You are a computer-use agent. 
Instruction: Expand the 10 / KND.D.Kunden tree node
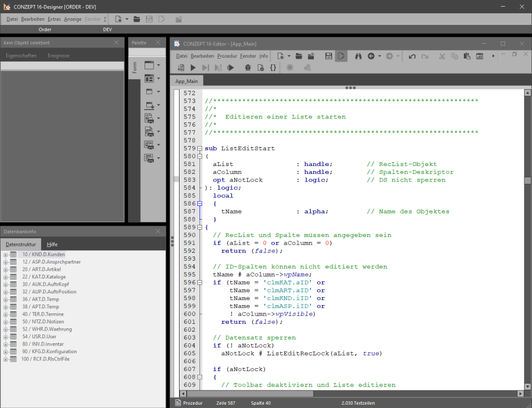click(x=6, y=255)
